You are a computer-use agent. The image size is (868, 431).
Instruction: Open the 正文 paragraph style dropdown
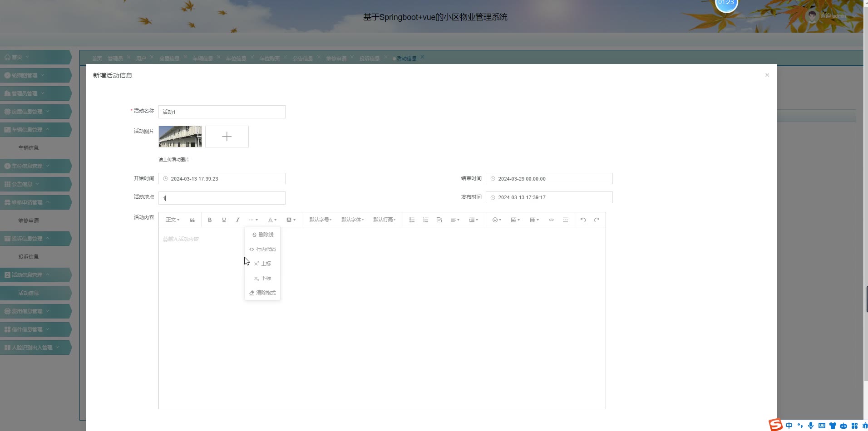(173, 220)
